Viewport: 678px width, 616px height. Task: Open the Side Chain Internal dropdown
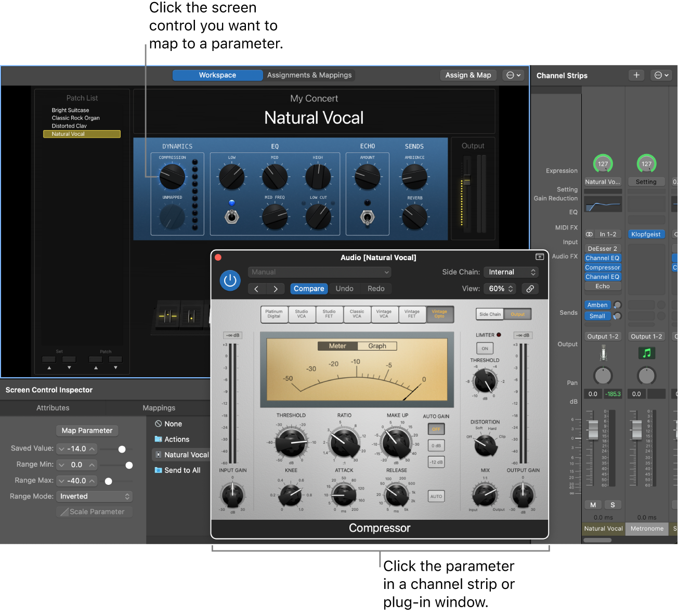tap(511, 272)
